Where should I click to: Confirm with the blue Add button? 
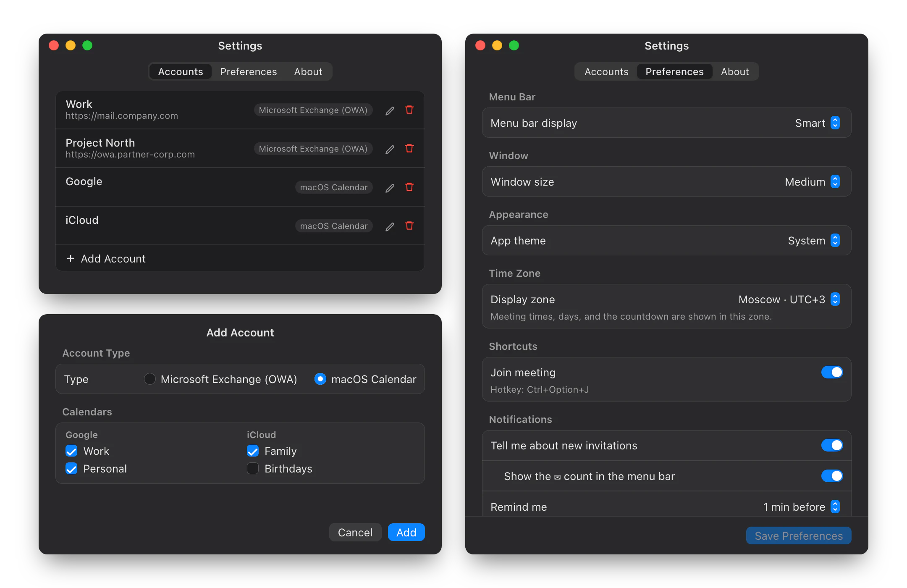coord(406,532)
